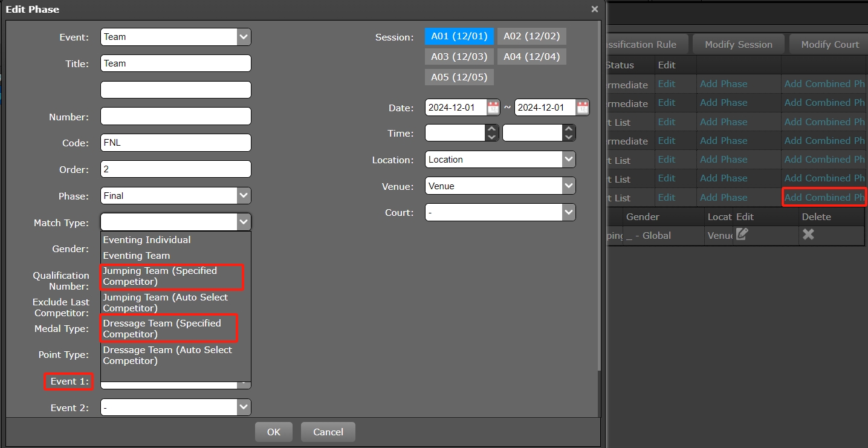Decrease the end time stepper value
This screenshot has height=448, width=868.
pos(568,137)
